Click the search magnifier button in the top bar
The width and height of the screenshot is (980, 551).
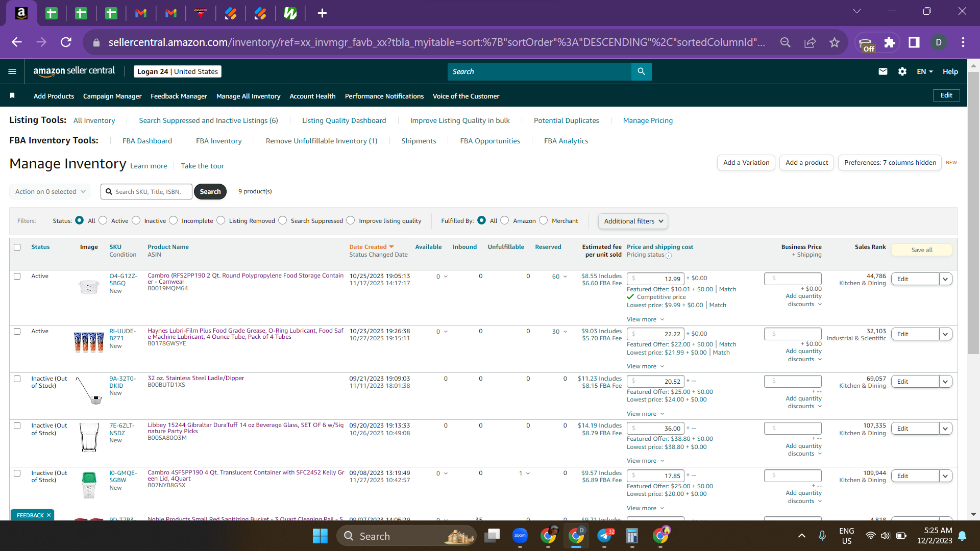coord(641,71)
